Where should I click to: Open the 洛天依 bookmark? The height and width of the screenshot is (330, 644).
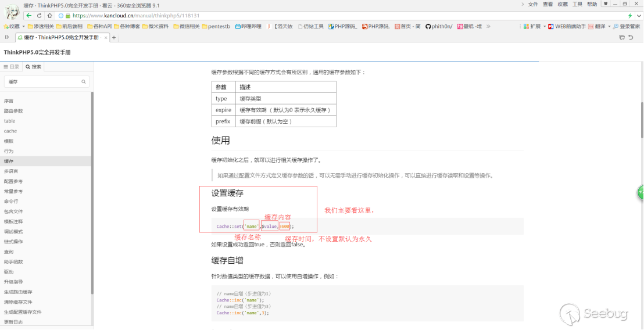(280, 26)
